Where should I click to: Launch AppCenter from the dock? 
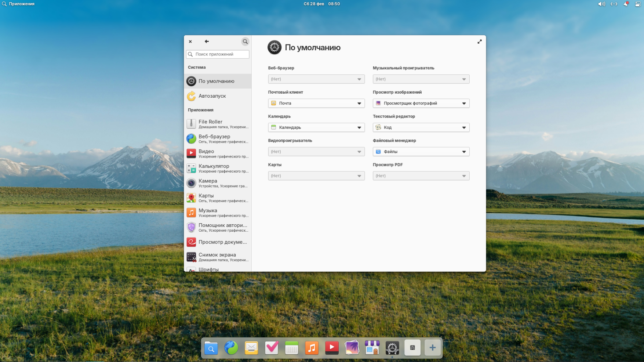[x=372, y=348]
